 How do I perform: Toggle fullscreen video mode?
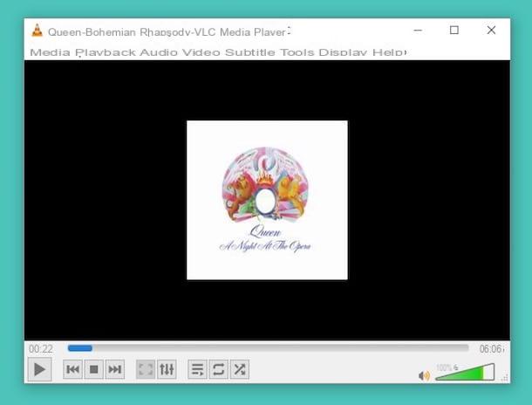[x=146, y=369]
